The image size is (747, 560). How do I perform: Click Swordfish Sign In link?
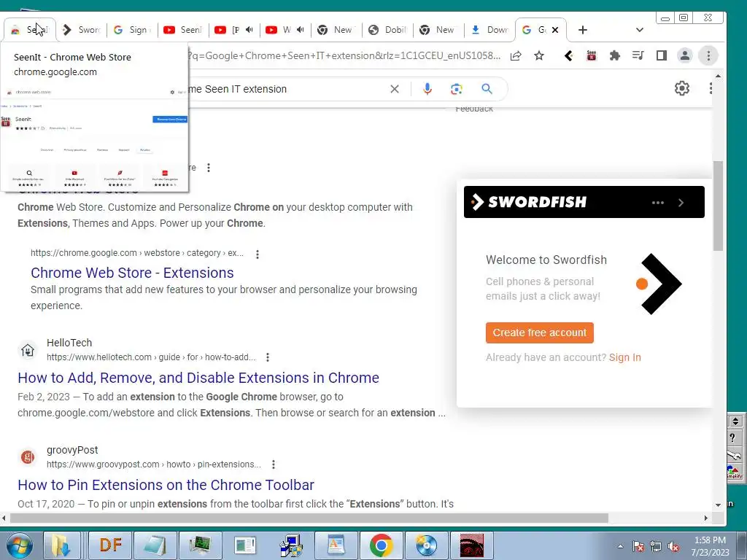point(625,357)
